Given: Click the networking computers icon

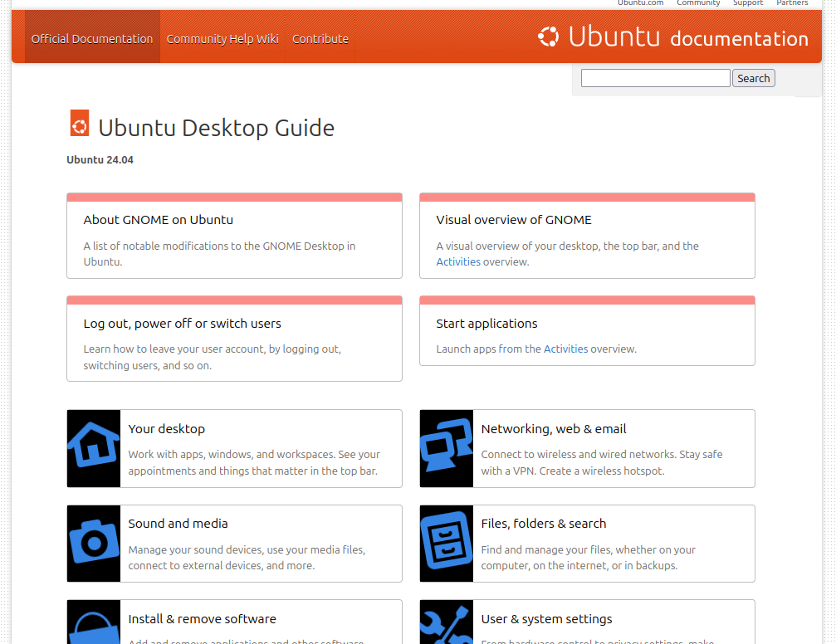Looking at the screenshot, I should tap(446, 447).
